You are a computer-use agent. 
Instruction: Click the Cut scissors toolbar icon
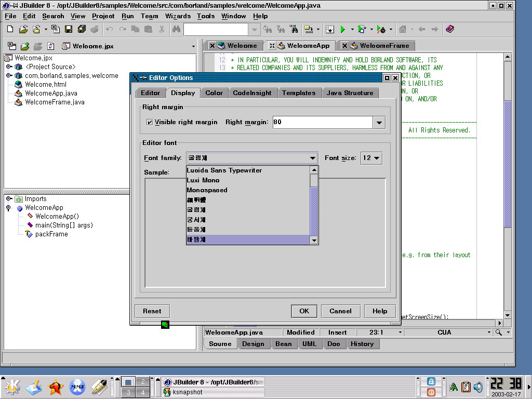point(162,29)
